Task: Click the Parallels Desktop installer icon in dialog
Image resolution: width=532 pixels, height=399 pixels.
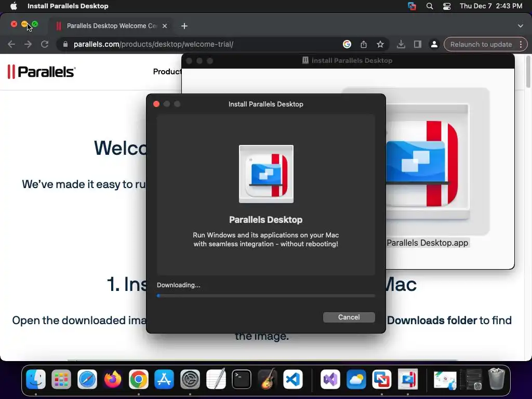Action: click(x=266, y=174)
